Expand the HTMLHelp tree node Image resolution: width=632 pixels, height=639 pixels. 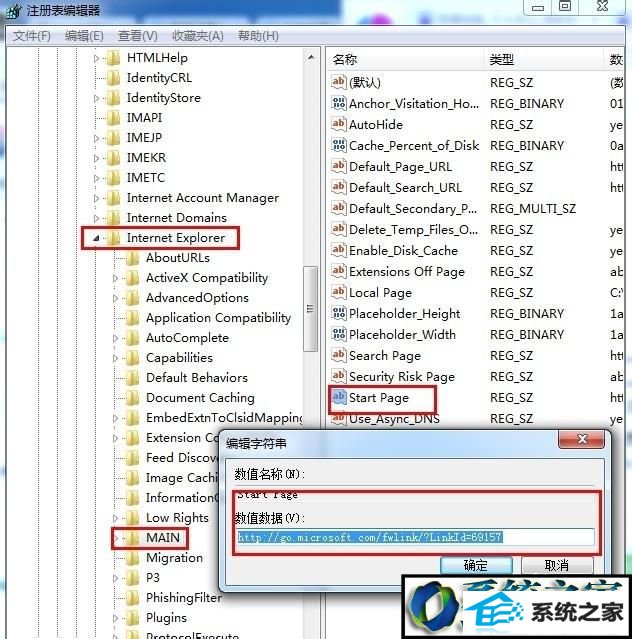coord(96,58)
